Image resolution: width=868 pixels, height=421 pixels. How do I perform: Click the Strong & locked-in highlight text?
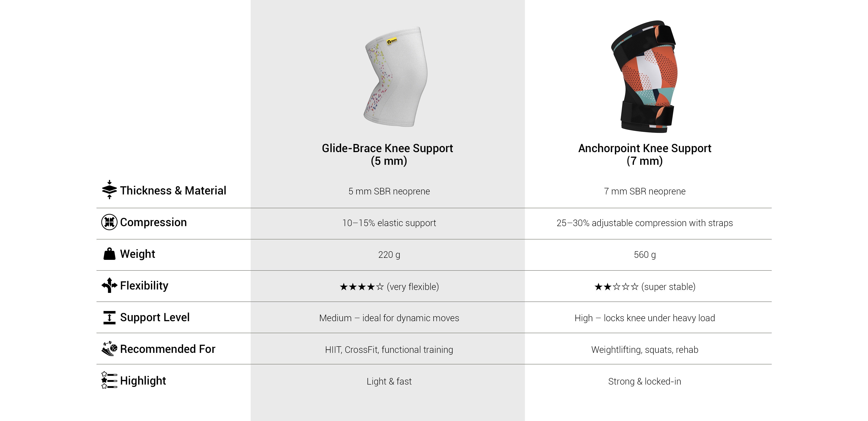pyautogui.click(x=645, y=382)
